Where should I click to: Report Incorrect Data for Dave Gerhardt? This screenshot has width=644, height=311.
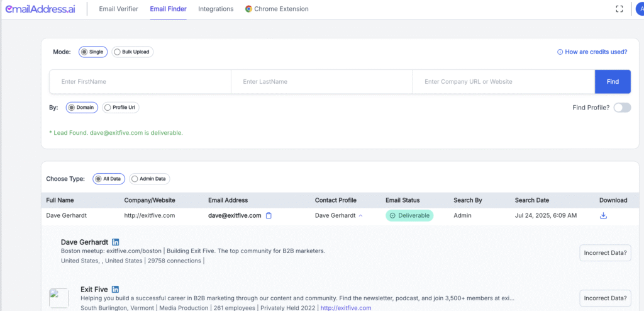tap(605, 252)
